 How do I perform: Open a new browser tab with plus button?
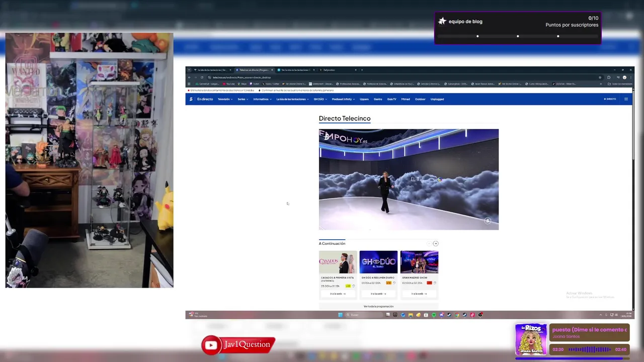pyautogui.click(x=362, y=70)
